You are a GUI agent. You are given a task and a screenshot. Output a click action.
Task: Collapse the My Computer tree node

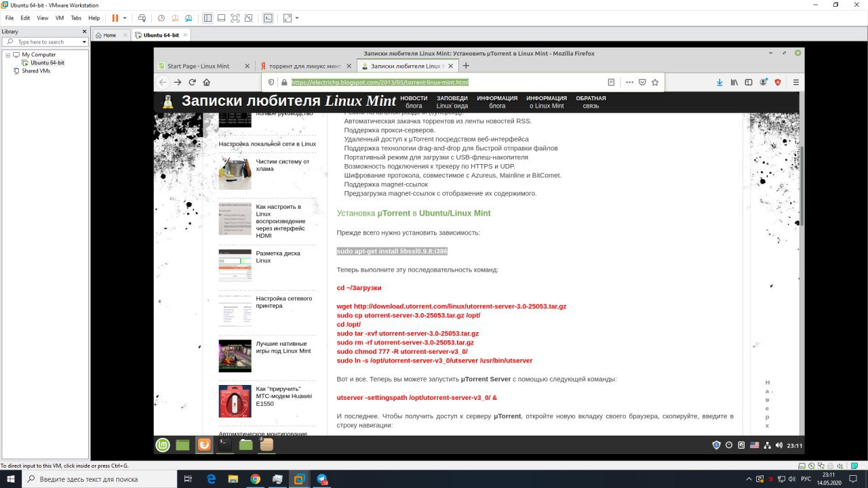point(7,54)
